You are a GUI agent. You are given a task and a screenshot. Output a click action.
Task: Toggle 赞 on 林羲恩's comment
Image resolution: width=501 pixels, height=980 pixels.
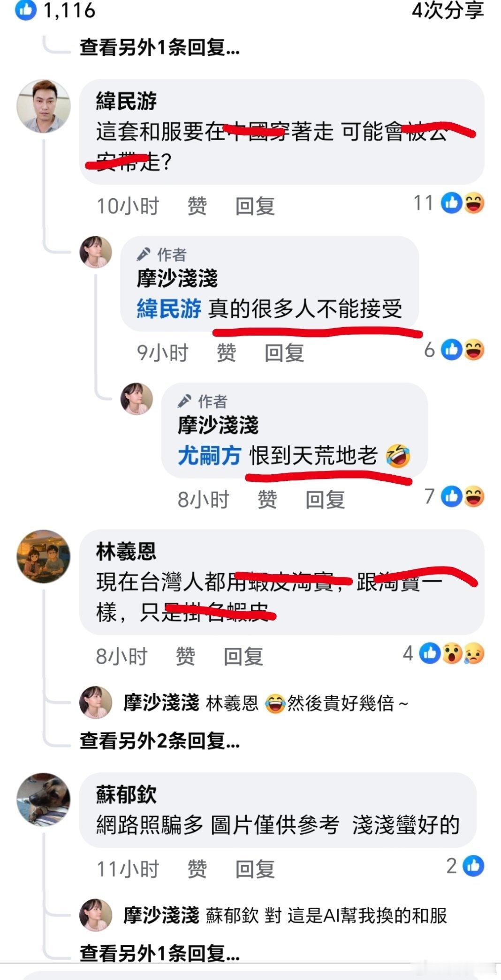[185, 656]
